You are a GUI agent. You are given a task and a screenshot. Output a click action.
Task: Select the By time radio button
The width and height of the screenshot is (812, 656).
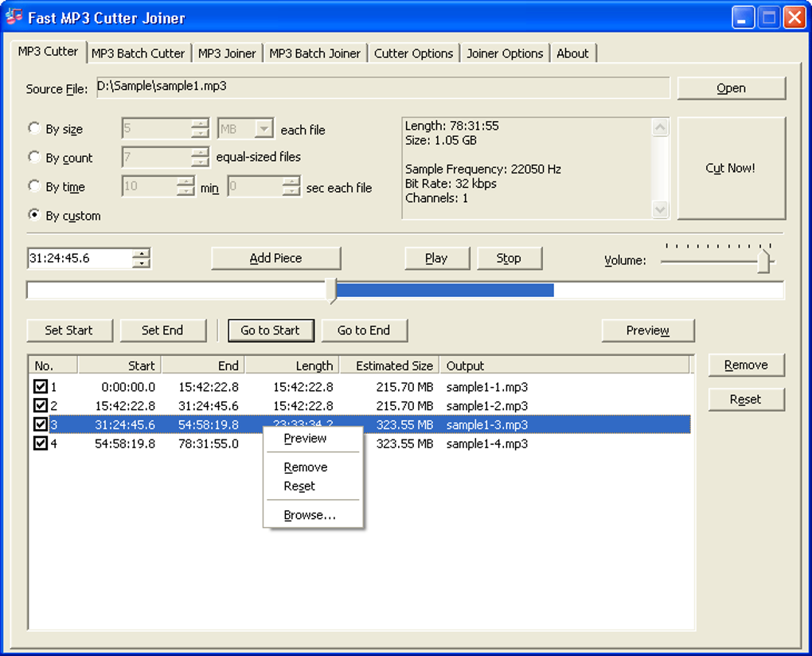[34, 185]
